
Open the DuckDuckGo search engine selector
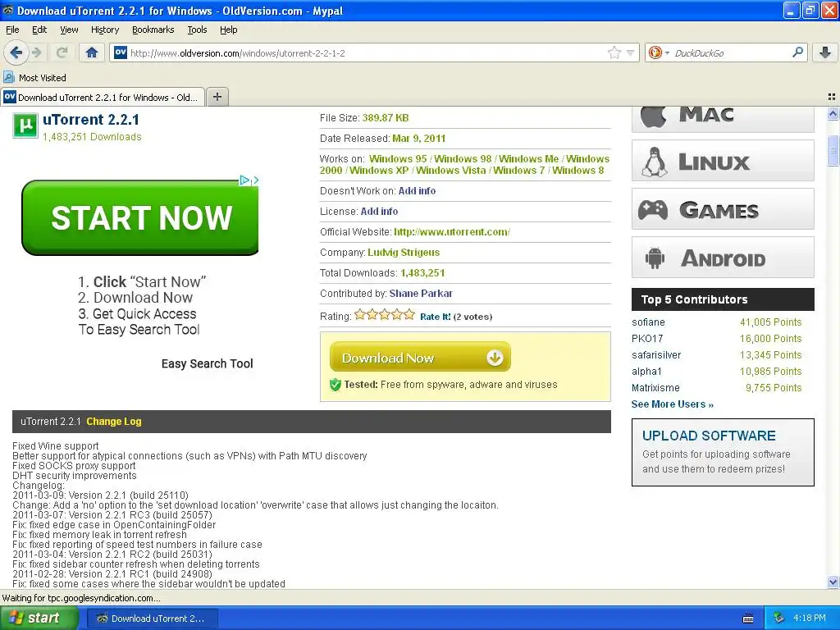tap(659, 52)
